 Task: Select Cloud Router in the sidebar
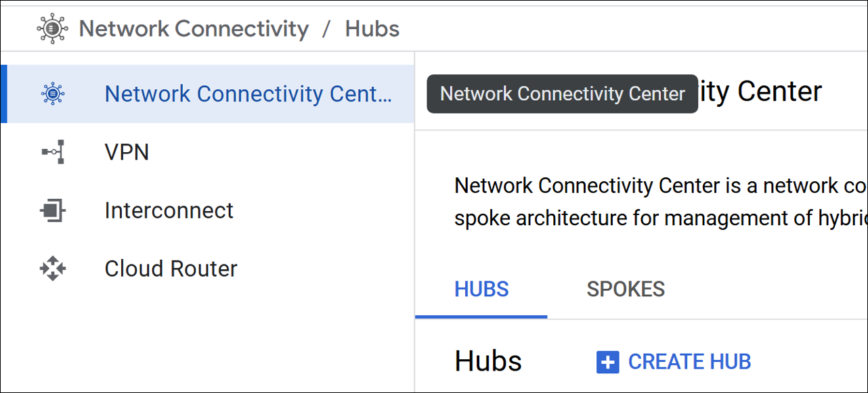point(170,268)
